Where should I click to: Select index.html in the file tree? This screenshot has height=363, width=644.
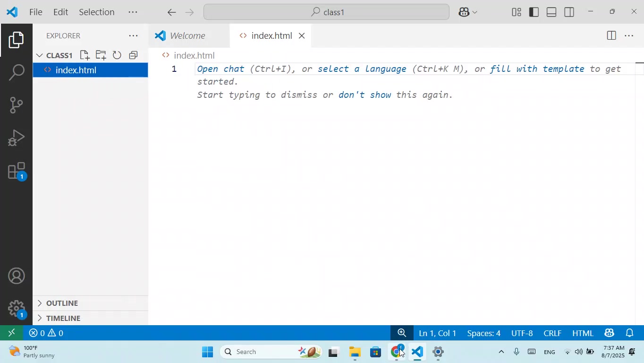tap(90, 70)
